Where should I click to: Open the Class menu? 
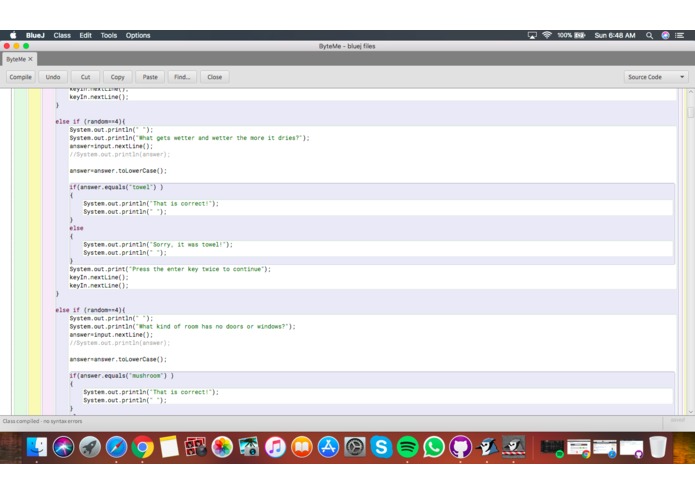pyautogui.click(x=62, y=35)
